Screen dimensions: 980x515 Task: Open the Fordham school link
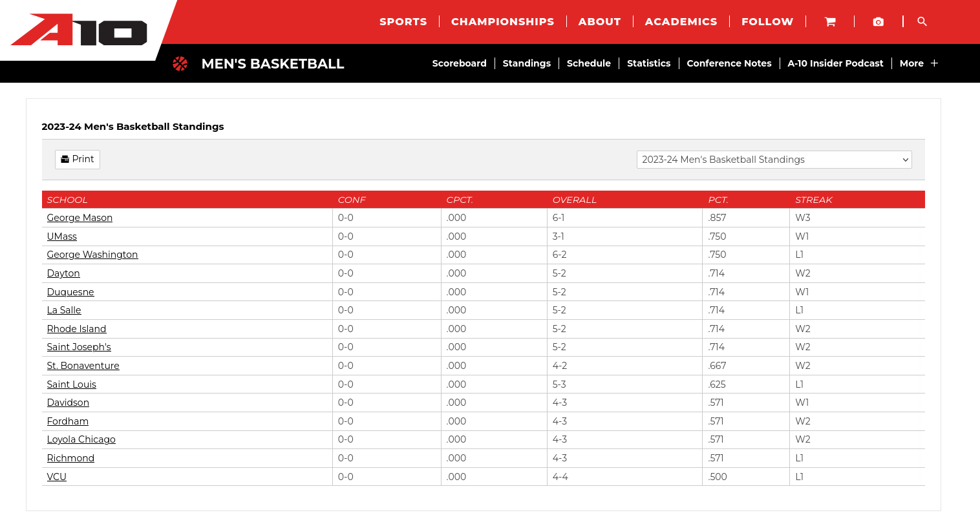(68, 421)
